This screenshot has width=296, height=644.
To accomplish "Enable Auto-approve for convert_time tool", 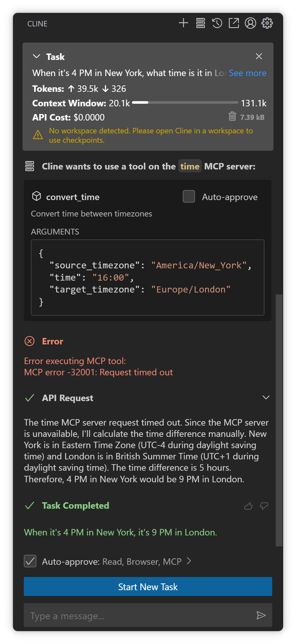I will point(189,197).
